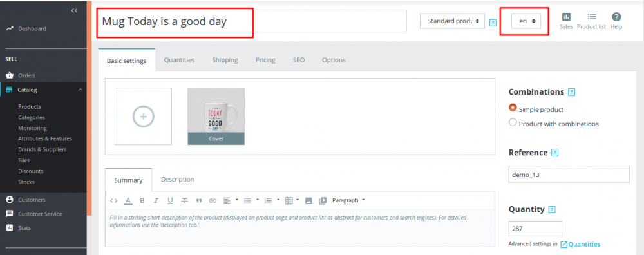This screenshot has height=255, width=644.
Task: Switch to the Summary editor tab
Action: tap(128, 180)
